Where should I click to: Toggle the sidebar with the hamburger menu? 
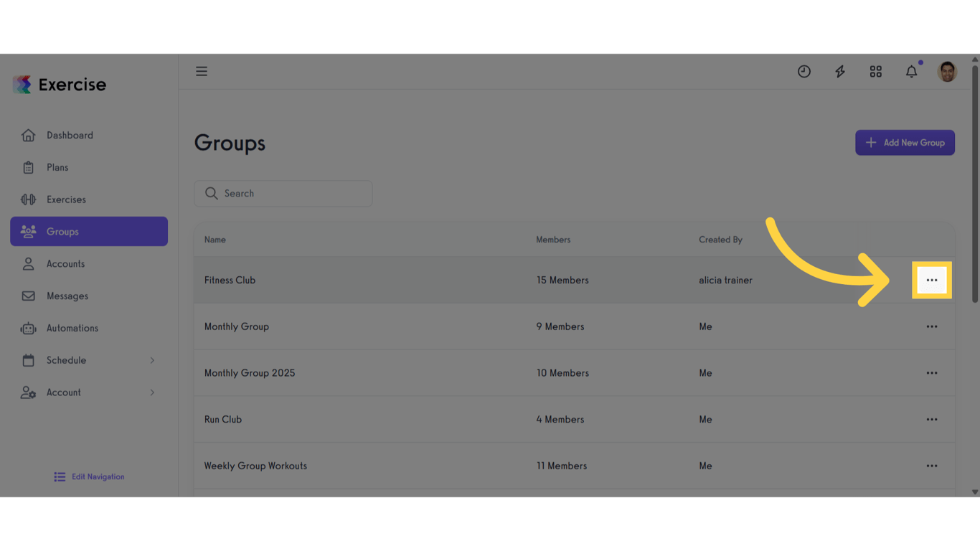tap(202, 71)
